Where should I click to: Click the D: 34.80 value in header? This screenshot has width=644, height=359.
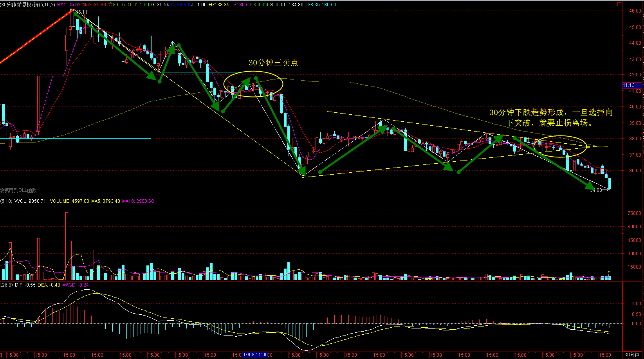click(x=180, y=5)
